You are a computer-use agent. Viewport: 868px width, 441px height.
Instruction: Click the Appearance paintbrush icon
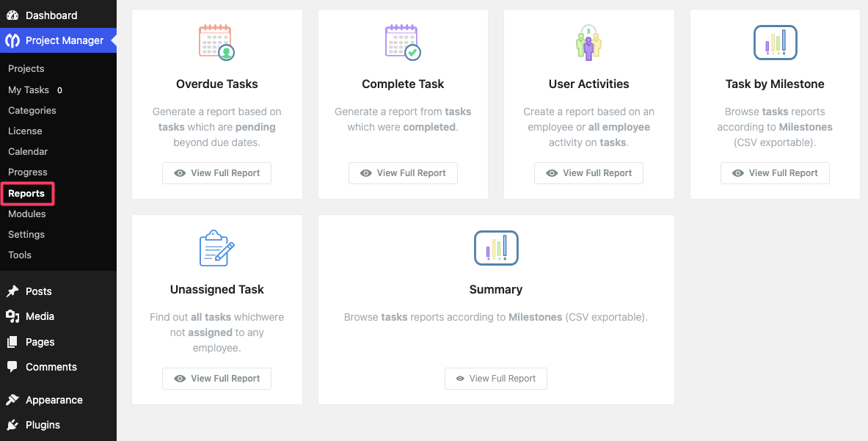[12, 399]
